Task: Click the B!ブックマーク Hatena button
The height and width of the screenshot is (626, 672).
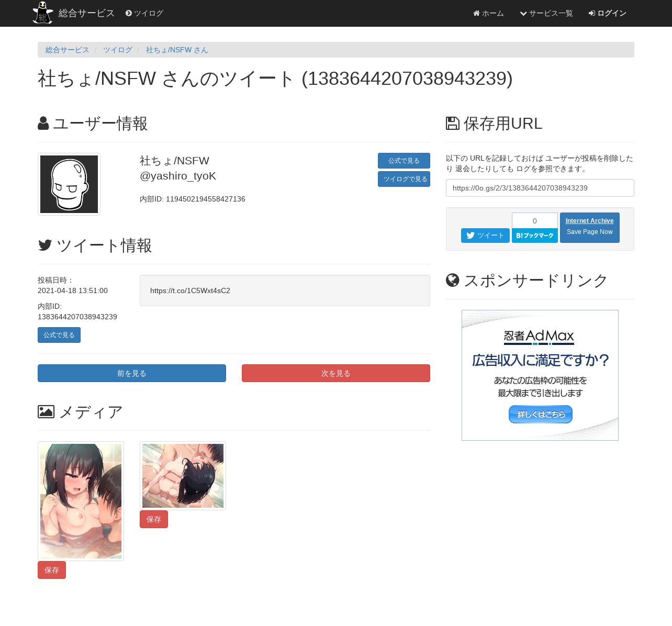Action: click(x=535, y=236)
